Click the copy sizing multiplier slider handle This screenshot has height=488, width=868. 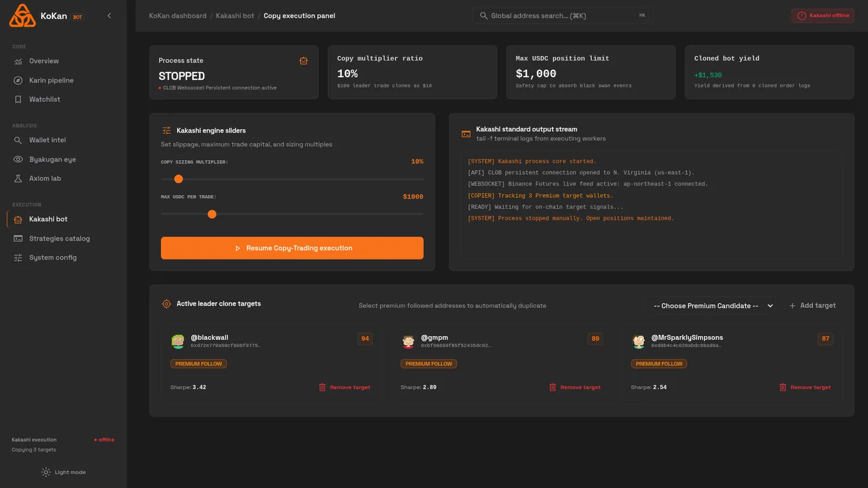pyautogui.click(x=178, y=179)
